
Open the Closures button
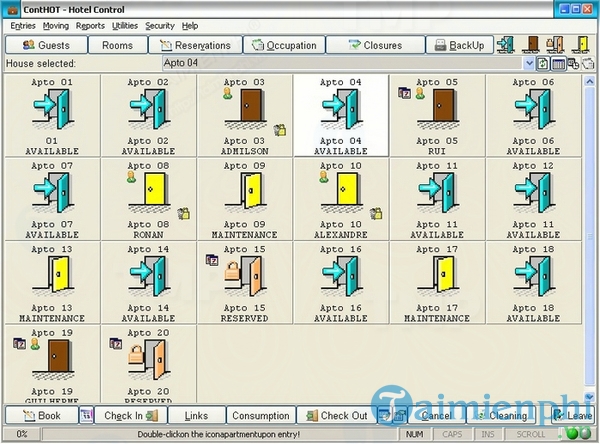pyautogui.click(x=375, y=45)
